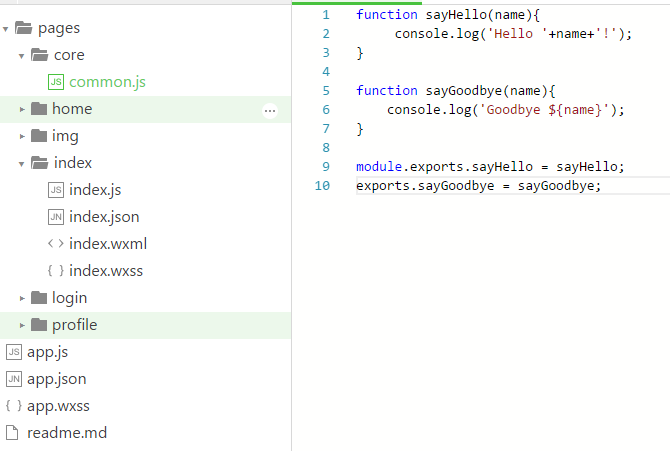This screenshot has height=451, width=670.
Task: Expand the home folder arrow
Action: [x=22, y=109]
